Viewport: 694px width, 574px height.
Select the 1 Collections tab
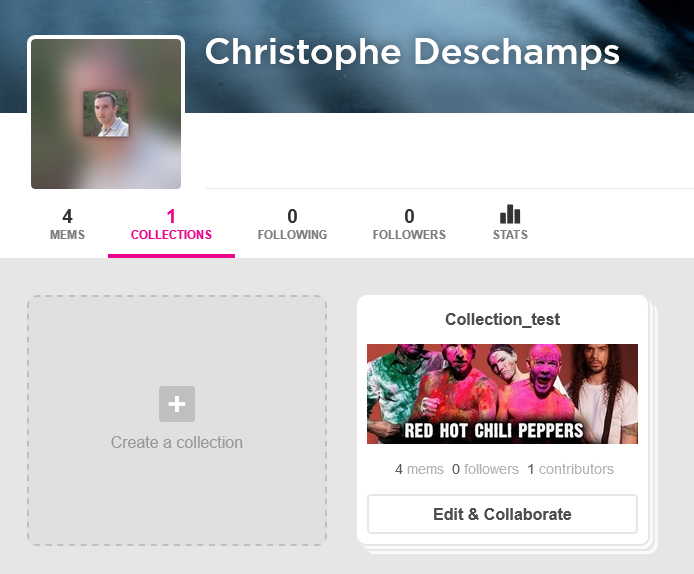(171, 224)
